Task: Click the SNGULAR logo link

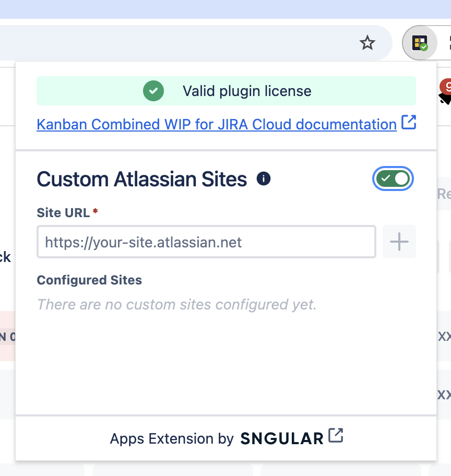Action: point(282,438)
